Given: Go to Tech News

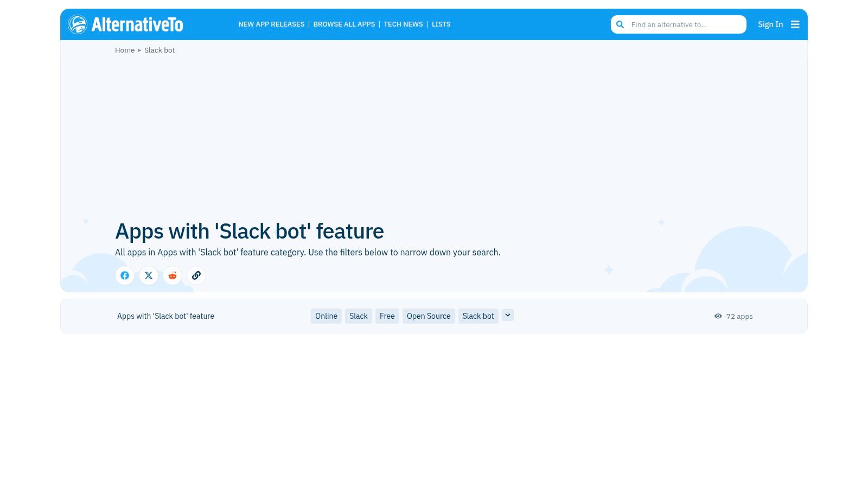Looking at the screenshot, I should tap(403, 24).
